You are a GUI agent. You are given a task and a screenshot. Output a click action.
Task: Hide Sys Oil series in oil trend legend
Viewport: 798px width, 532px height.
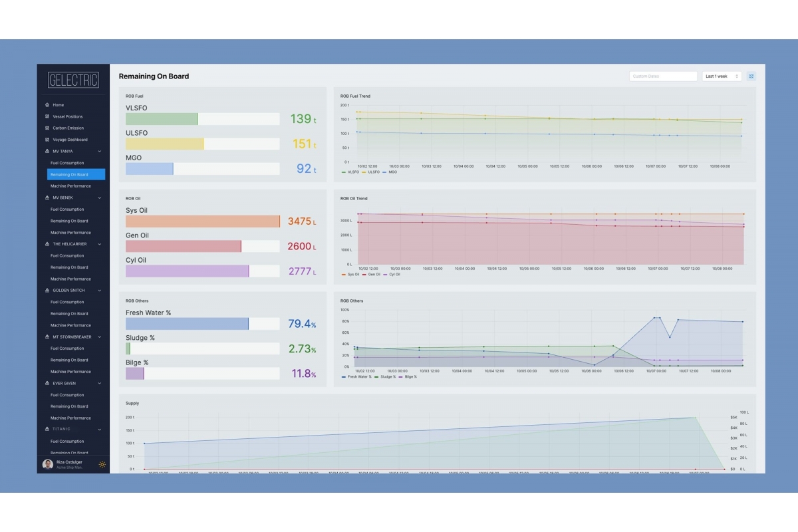350,274
